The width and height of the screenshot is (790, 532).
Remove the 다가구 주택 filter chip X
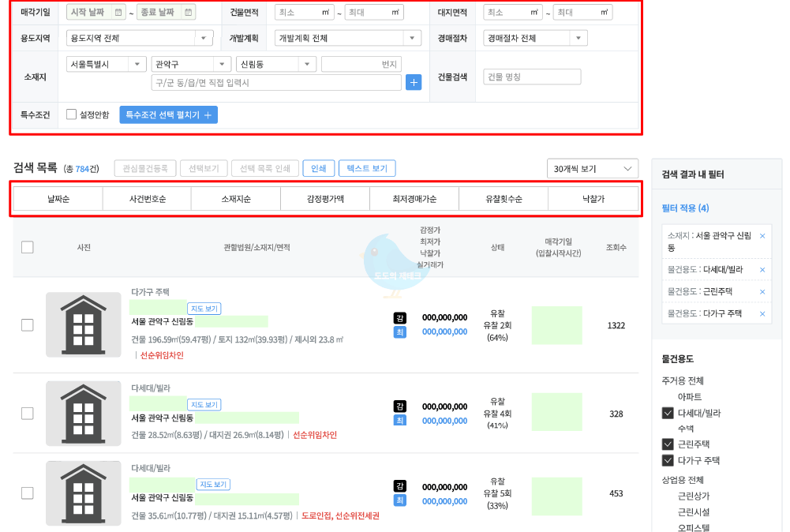pyautogui.click(x=762, y=313)
